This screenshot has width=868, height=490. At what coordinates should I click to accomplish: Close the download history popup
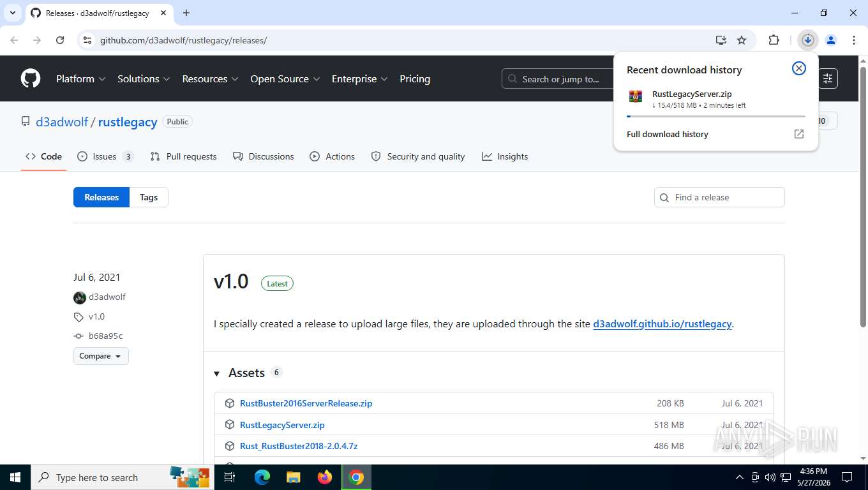(x=799, y=68)
